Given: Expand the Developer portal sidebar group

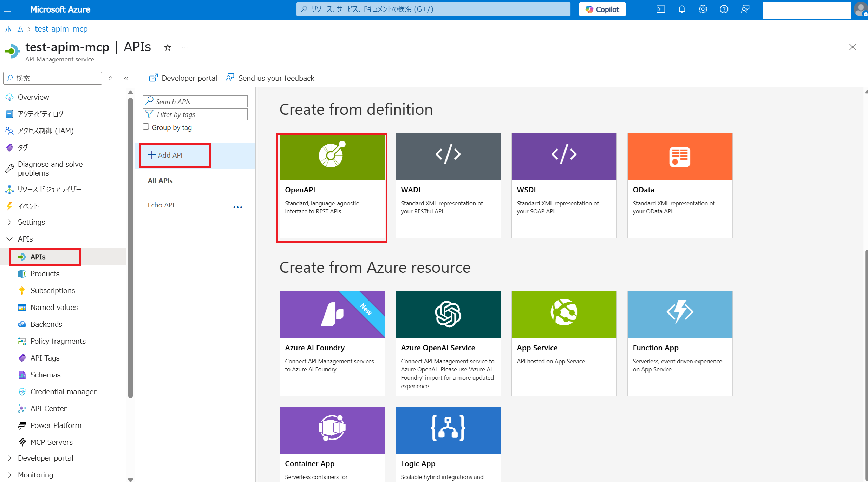Looking at the screenshot, I should pyautogui.click(x=46, y=458).
